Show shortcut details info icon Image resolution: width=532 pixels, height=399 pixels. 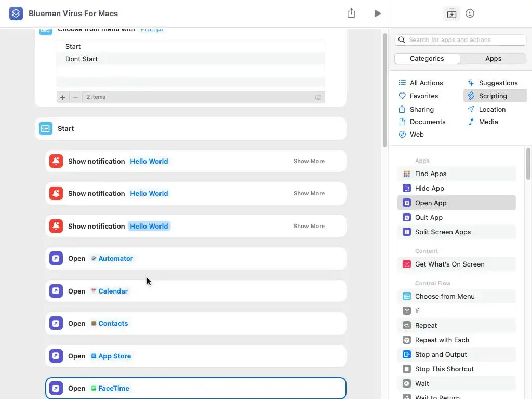point(470,14)
